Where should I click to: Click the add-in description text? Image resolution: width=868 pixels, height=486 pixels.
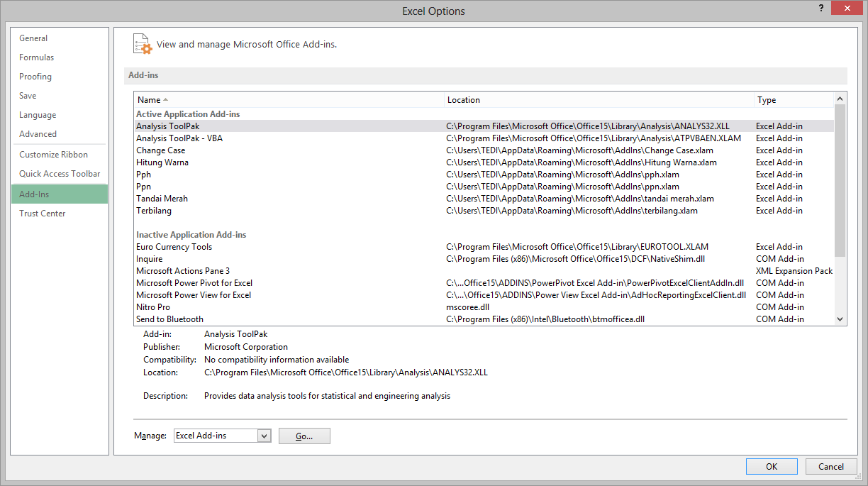[x=327, y=396]
